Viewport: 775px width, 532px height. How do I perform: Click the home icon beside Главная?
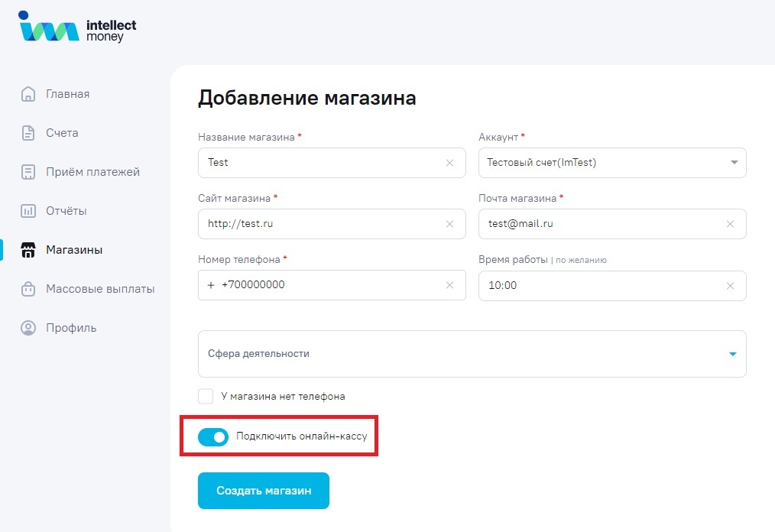pyautogui.click(x=28, y=94)
